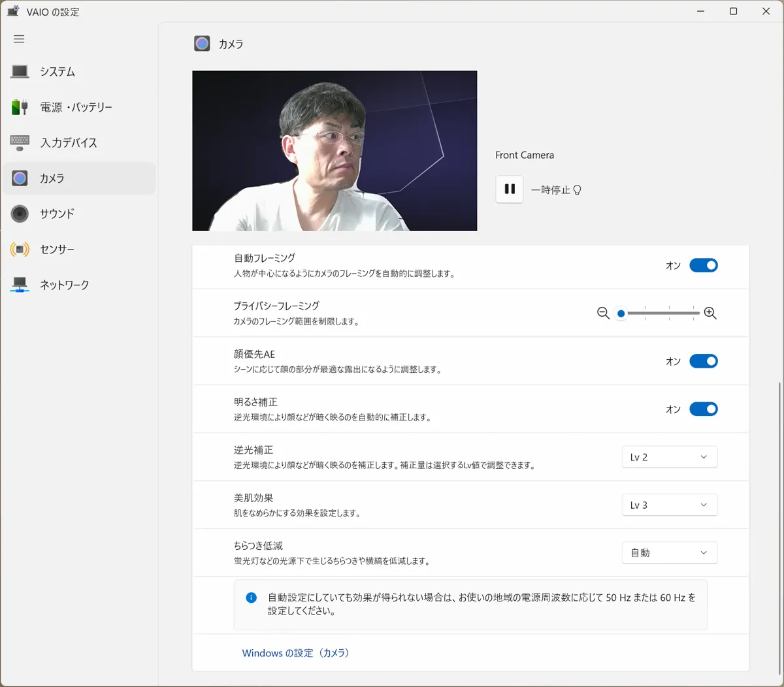Open the 美肌効果 Lv 3 dropdown
The width and height of the screenshot is (784, 687).
[670, 505]
